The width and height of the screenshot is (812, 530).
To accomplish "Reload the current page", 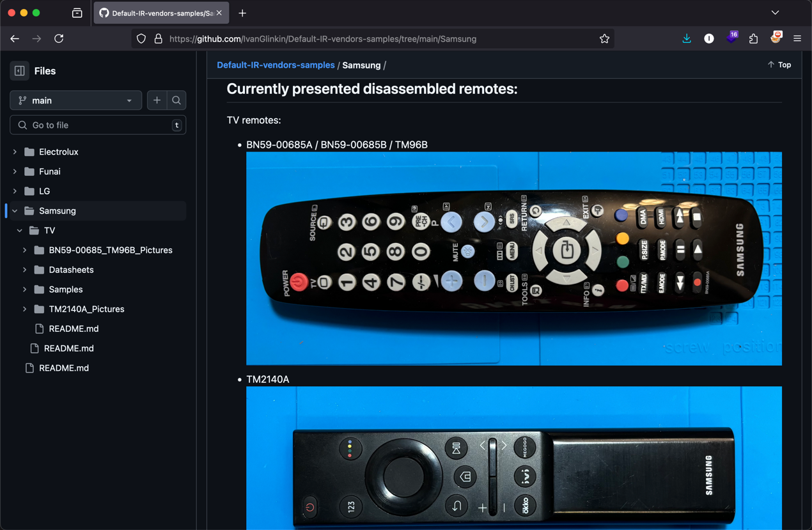I will (x=59, y=38).
